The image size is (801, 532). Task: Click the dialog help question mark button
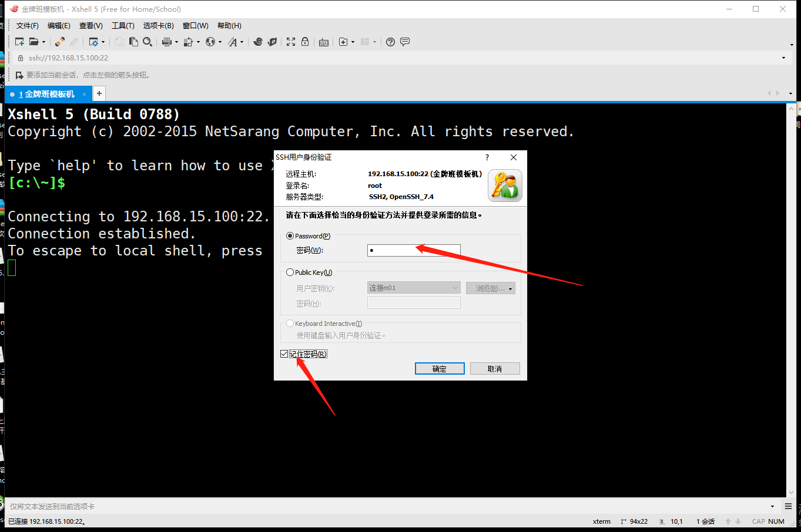click(x=487, y=157)
